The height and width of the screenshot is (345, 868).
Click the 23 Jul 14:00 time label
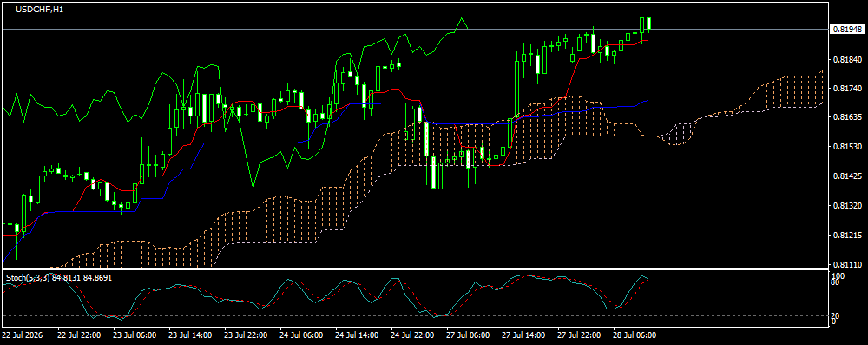tap(190, 335)
